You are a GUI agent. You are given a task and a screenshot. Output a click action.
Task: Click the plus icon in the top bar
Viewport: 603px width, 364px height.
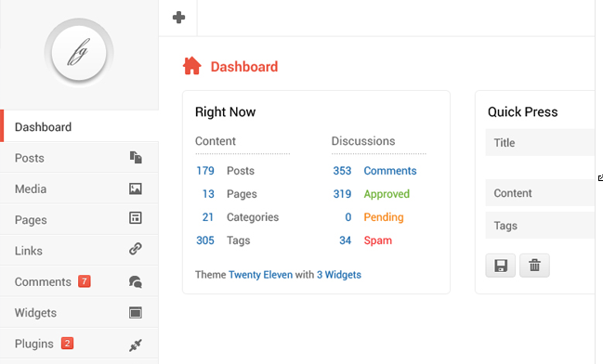[x=178, y=18]
